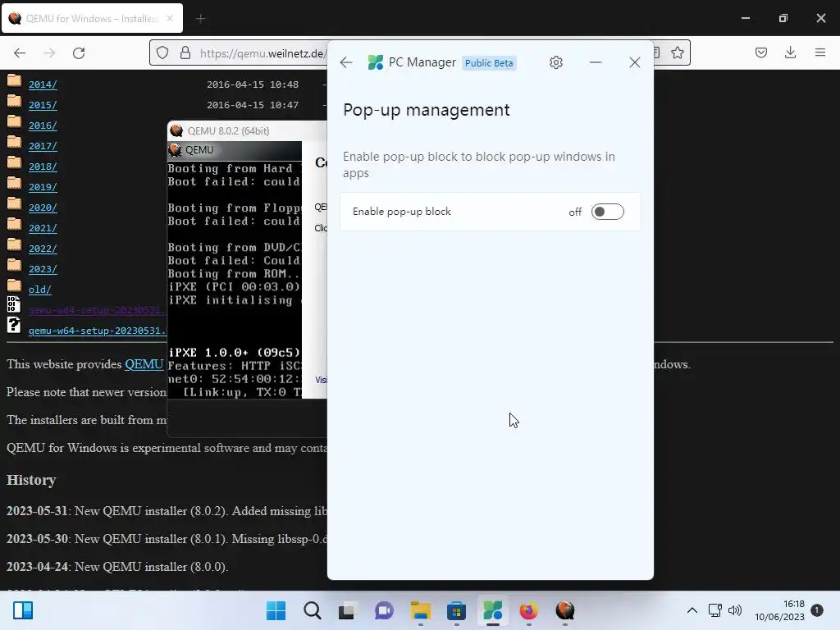The width and height of the screenshot is (840, 630).
Task: Download the unvisited qemu-w64-setup-20230531 link
Action: coord(98,331)
